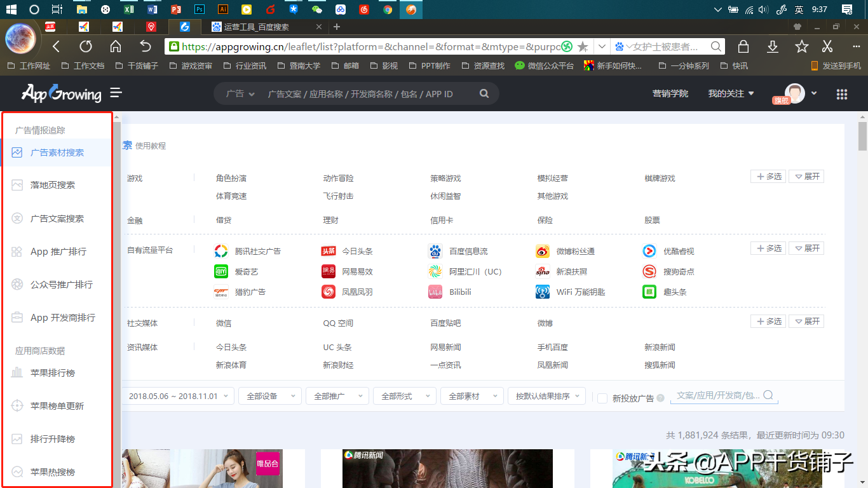The image size is (868, 488).
Task: Select the QQ 空间 social media filter
Action: click(338, 323)
